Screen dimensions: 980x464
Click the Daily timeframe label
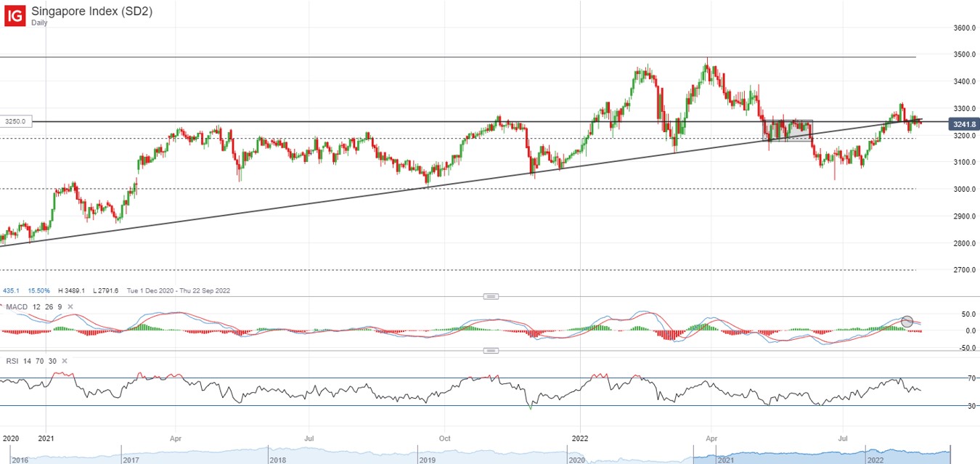(x=41, y=23)
